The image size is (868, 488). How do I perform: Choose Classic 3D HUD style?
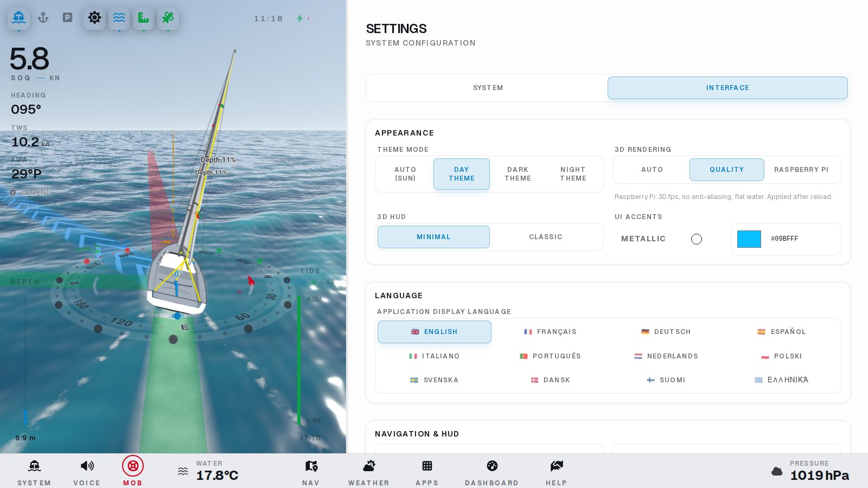point(546,237)
